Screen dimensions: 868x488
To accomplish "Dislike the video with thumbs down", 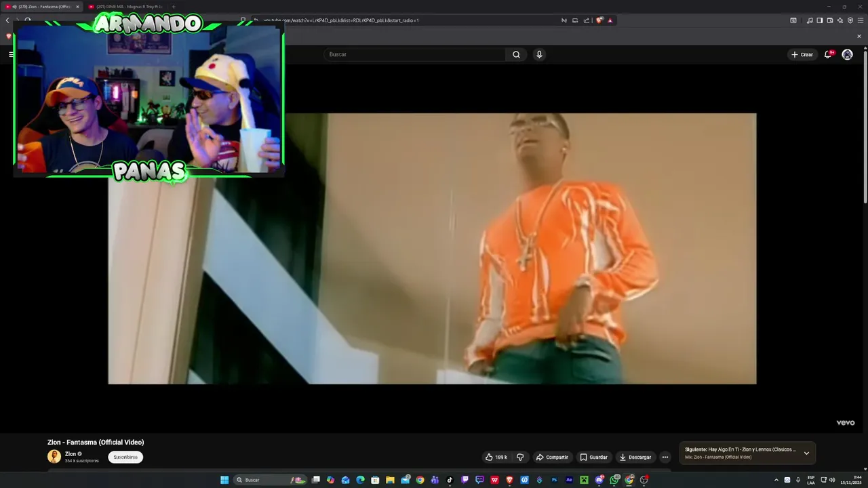I will [520, 457].
